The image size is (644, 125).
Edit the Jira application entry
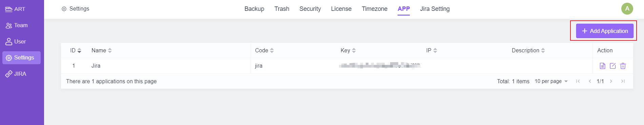pyautogui.click(x=613, y=66)
